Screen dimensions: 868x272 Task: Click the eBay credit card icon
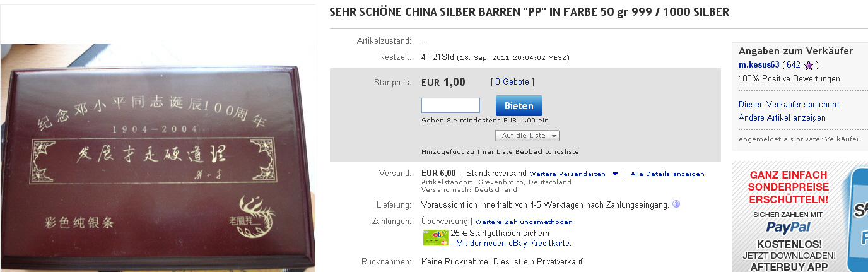click(435, 238)
